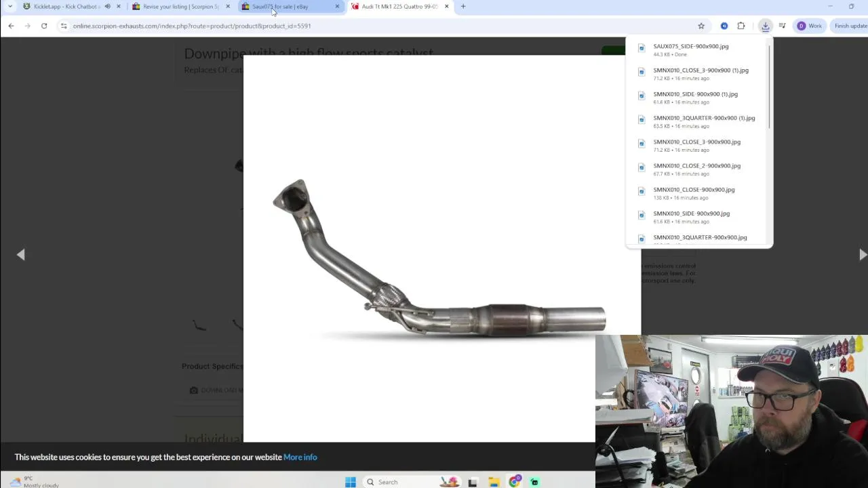
Task: Click the search highlight picture icon on taskbar
Action: point(449,482)
